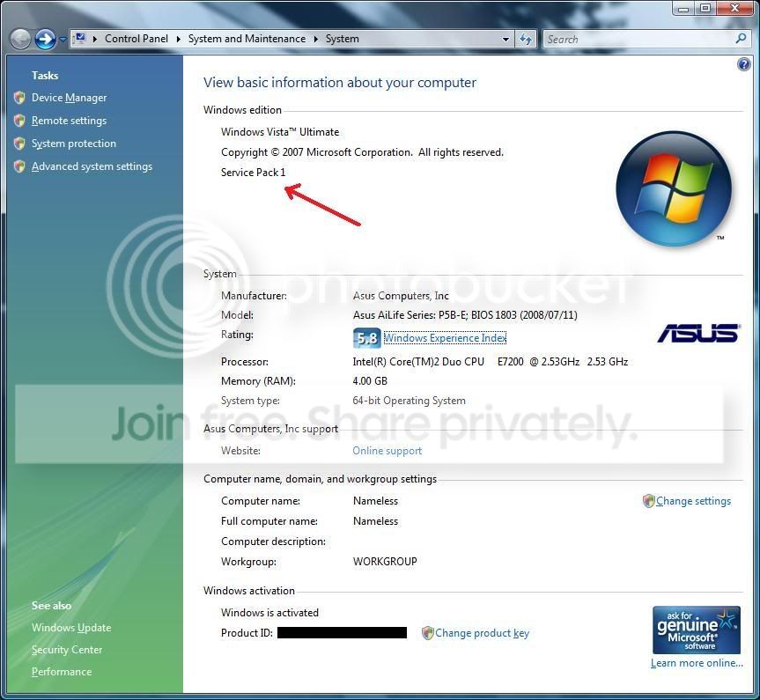Click the 4.00 GB memory value

tap(370, 381)
